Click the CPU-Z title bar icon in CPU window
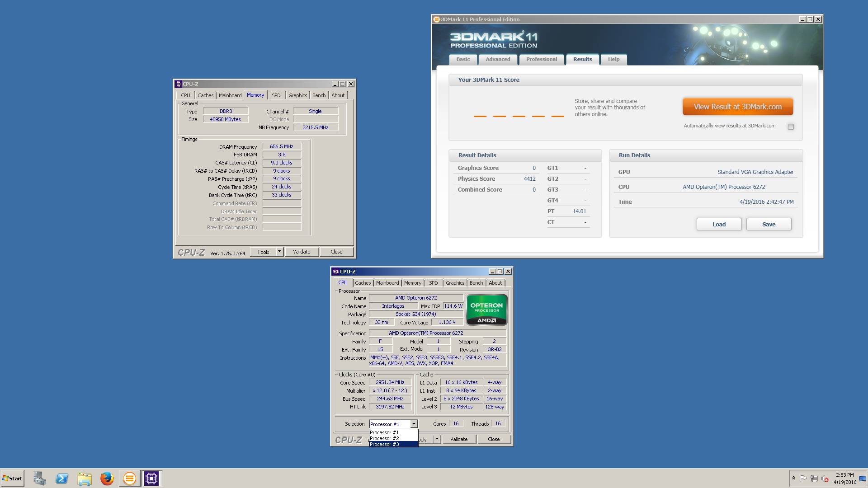 [336, 272]
